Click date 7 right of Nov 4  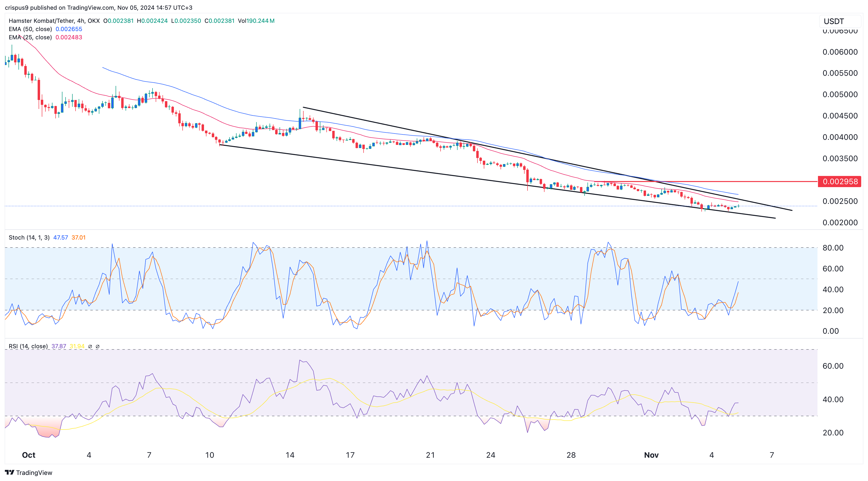772,455
